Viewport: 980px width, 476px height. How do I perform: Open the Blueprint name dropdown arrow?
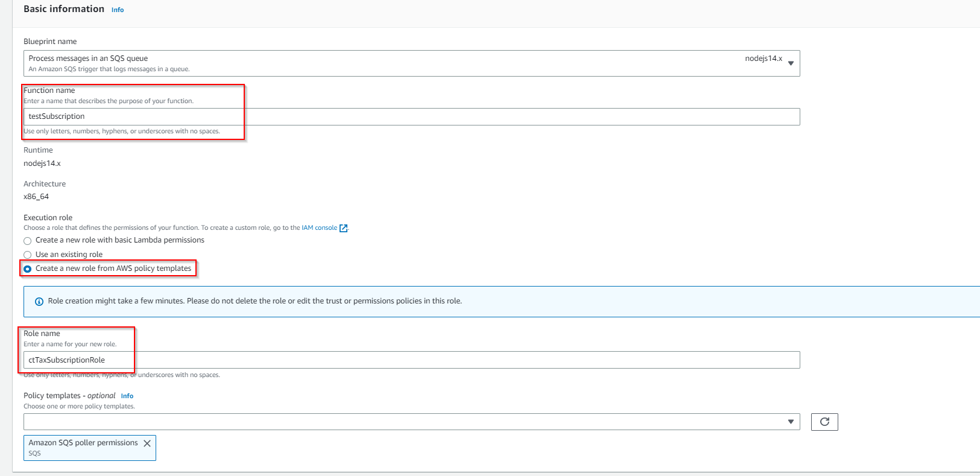point(791,63)
